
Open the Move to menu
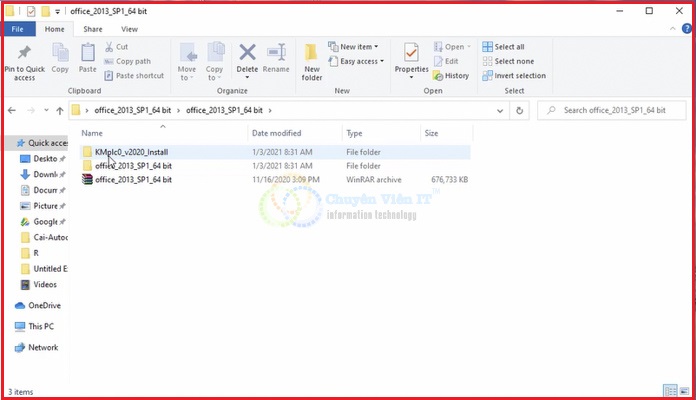[x=187, y=62]
